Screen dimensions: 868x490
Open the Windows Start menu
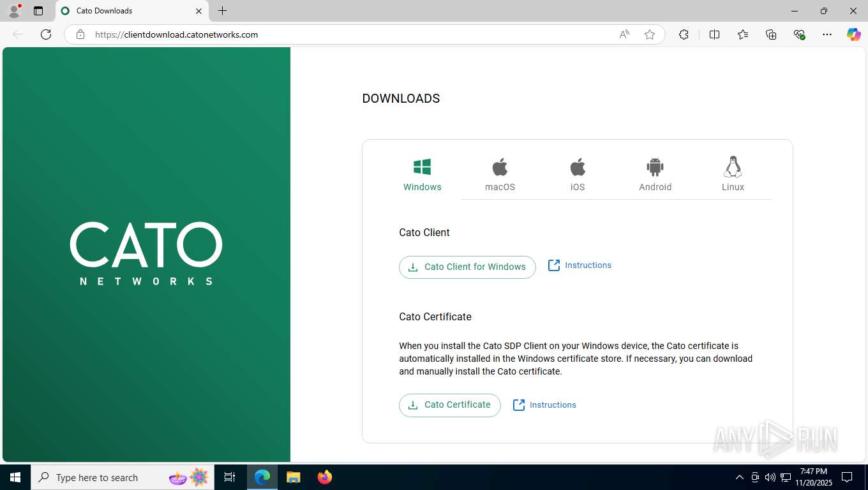click(x=15, y=477)
